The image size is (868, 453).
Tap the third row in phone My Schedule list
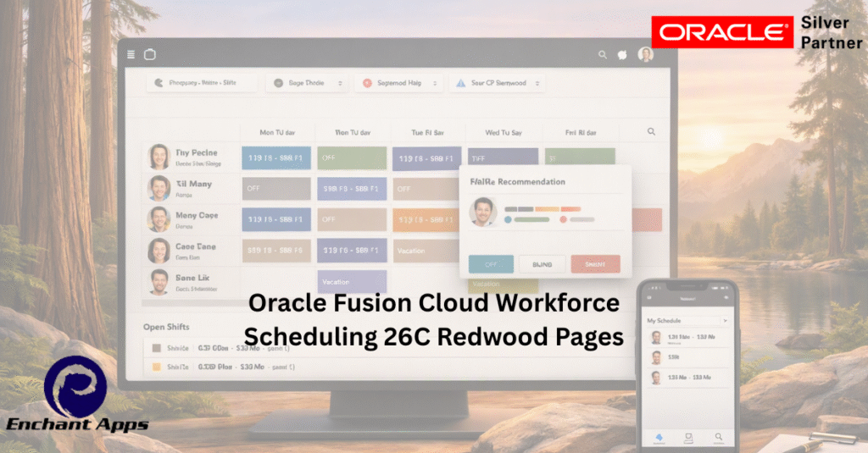coord(688,378)
